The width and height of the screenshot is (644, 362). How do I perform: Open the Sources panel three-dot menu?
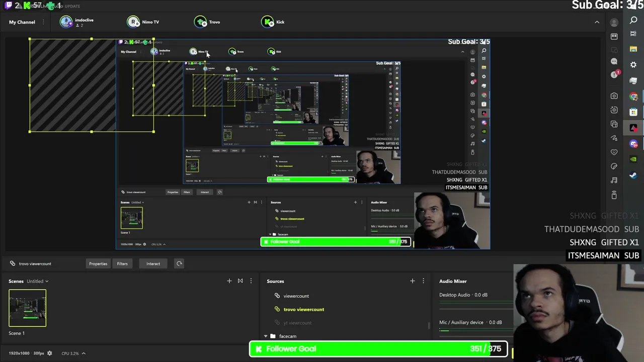(x=423, y=281)
